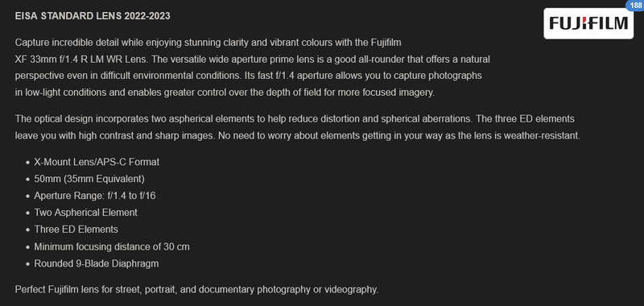Click the text XF 33mm f/1.4 R LM WR Lens
644x306 pixels.
[82, 59]
